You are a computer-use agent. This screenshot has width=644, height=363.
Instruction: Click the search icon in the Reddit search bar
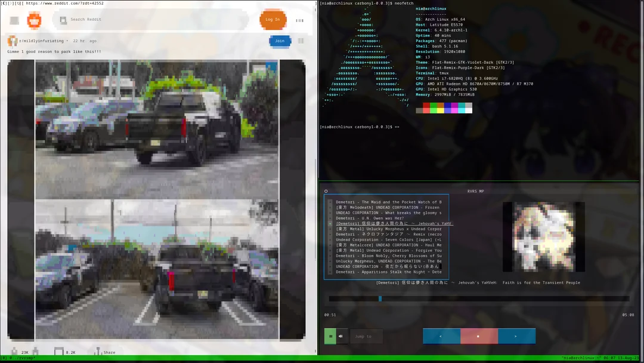coord(63,20)
